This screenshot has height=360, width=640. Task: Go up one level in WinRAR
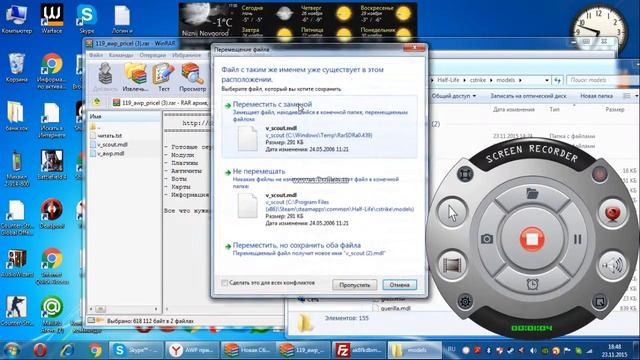click(96, 102)
